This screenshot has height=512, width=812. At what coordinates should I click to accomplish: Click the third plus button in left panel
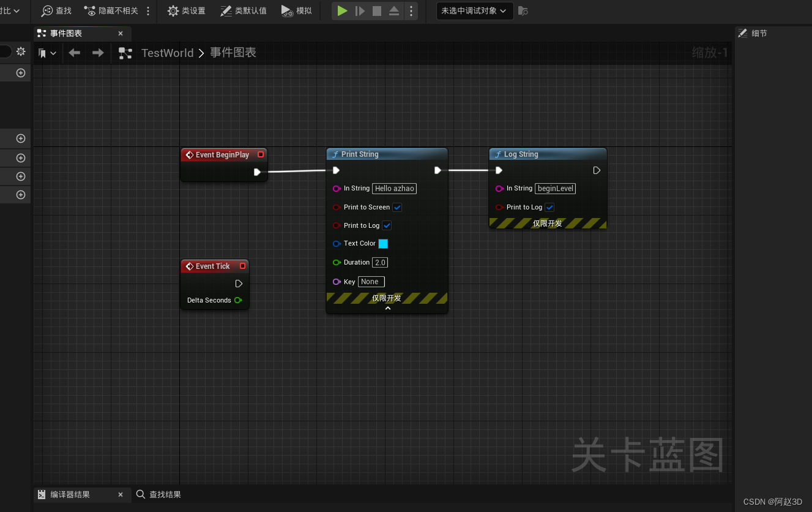coord(21,158)
